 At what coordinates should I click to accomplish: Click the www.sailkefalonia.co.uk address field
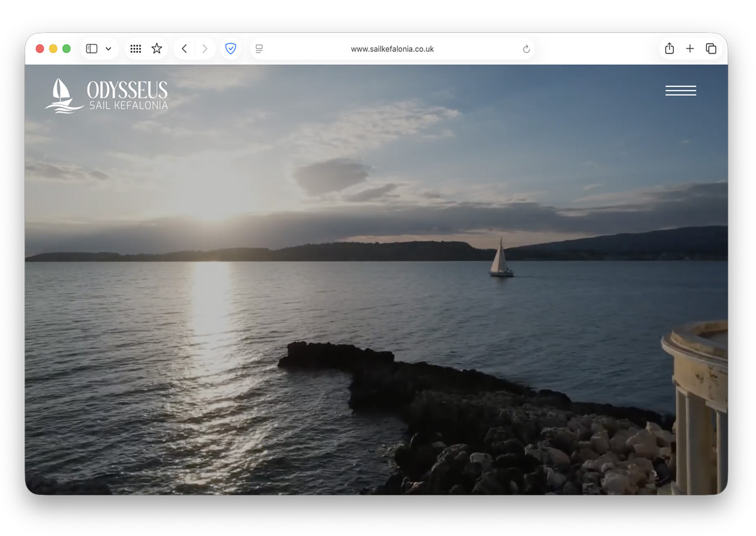coord(392,48)
